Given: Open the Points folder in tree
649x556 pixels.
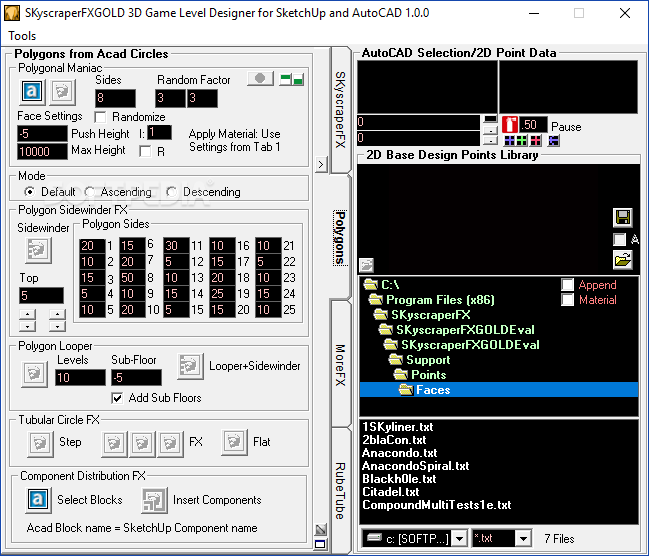Looking at the screenshot, I should tap(420, 375).
